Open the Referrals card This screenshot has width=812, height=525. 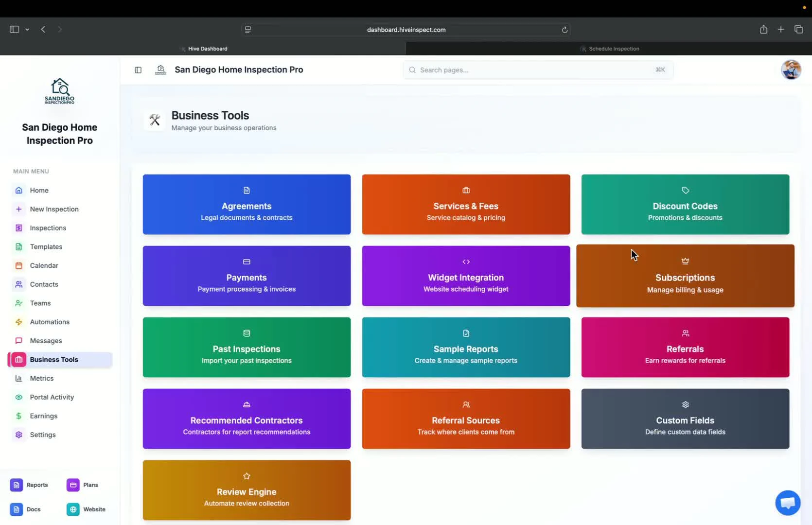[x=685, y=348]
